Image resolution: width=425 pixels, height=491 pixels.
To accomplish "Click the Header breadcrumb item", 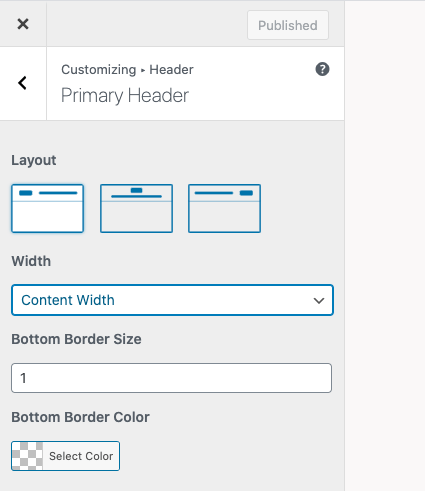I will point(171,70).
